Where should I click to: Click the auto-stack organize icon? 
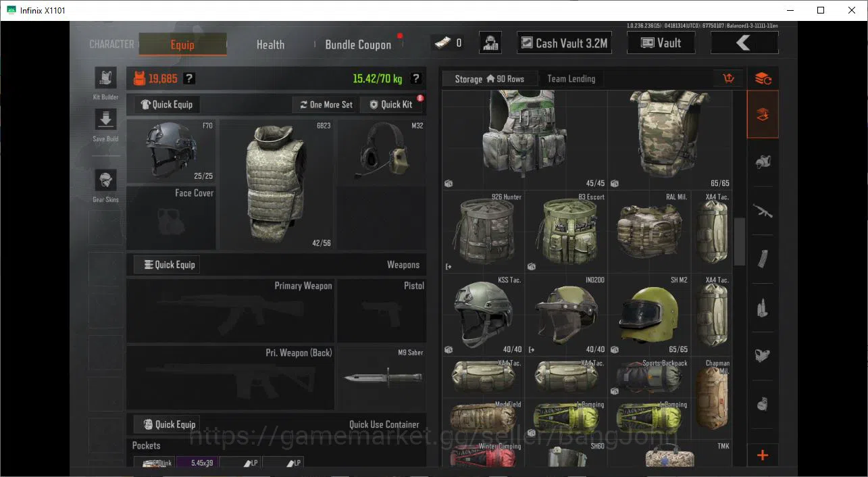(763, 78)
